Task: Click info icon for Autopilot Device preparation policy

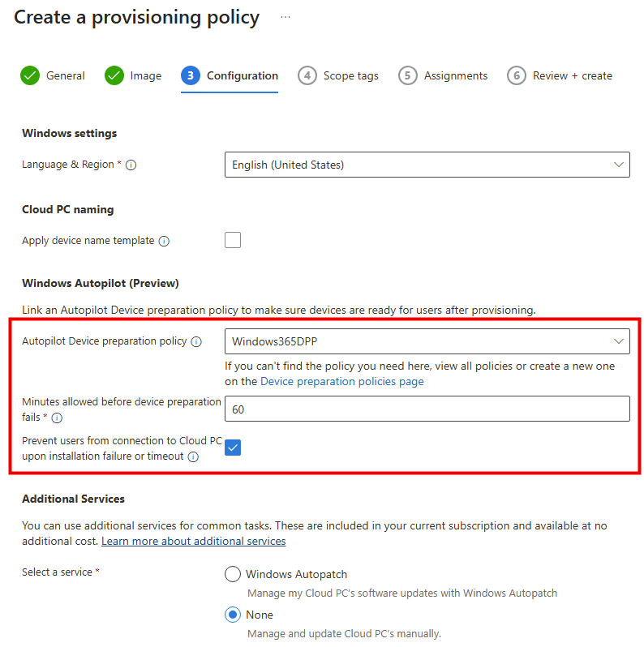Action: coord(196,342)
